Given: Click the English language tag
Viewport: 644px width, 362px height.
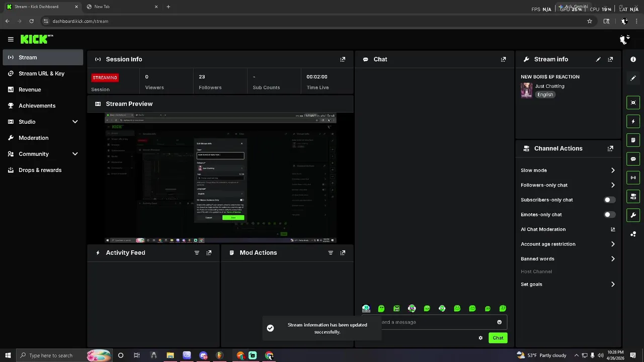Looking at the screenshot, I should point(545,95).
